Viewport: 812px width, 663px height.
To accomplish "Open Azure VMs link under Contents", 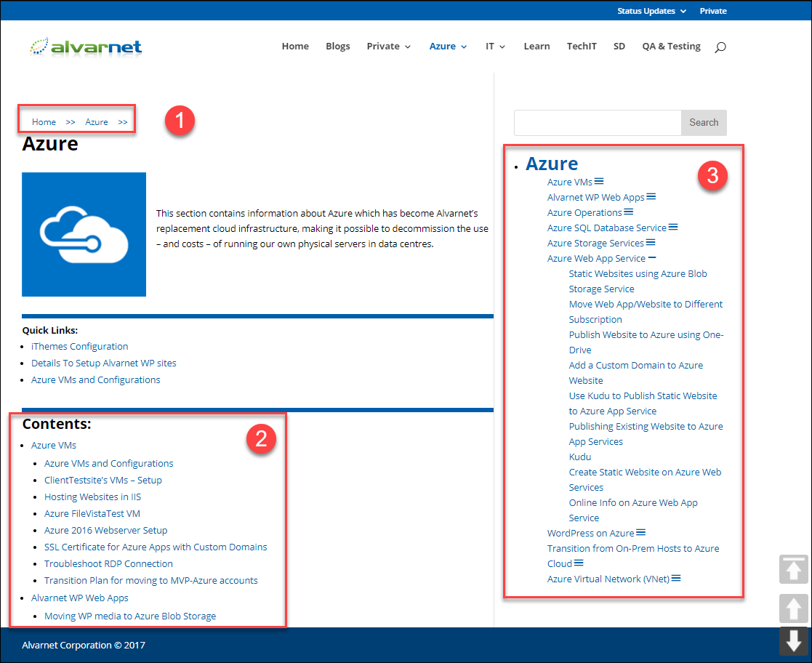I will click(54, 445).
